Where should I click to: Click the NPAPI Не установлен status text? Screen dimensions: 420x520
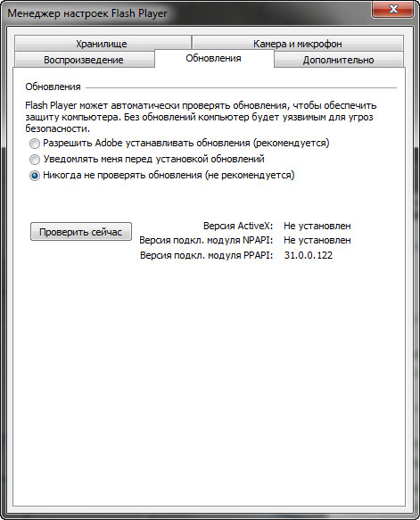[317, 240]
